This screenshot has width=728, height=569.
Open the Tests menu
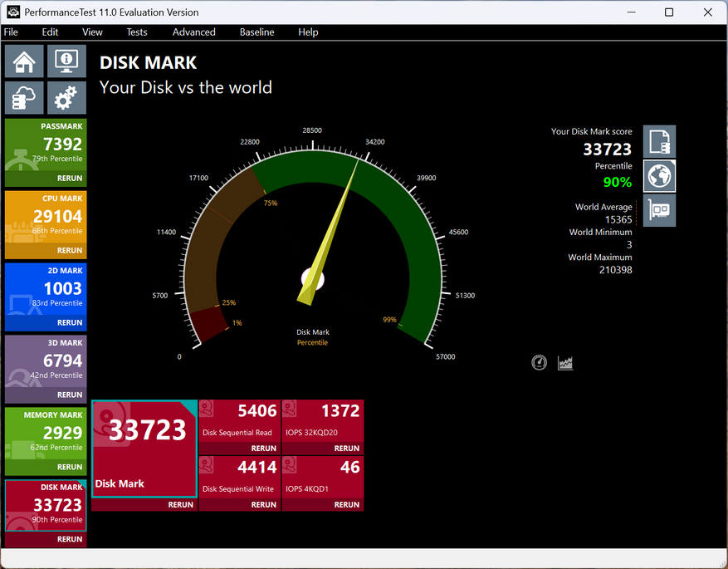[137, 32]
